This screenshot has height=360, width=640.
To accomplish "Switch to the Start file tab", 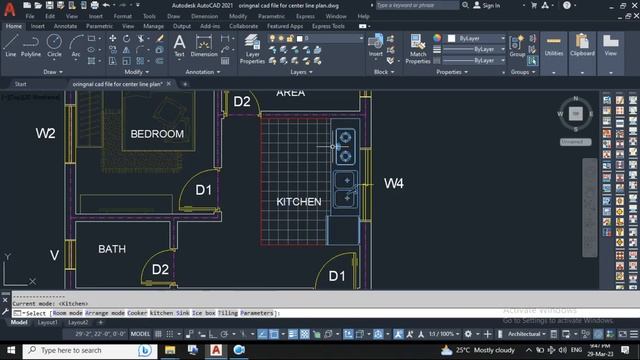I will point(20,84).
